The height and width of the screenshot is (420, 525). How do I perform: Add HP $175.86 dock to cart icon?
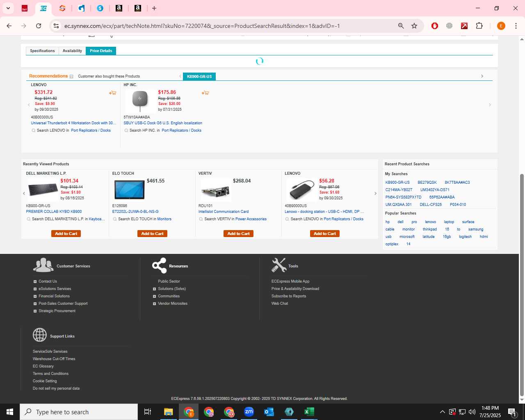point(205,93)
